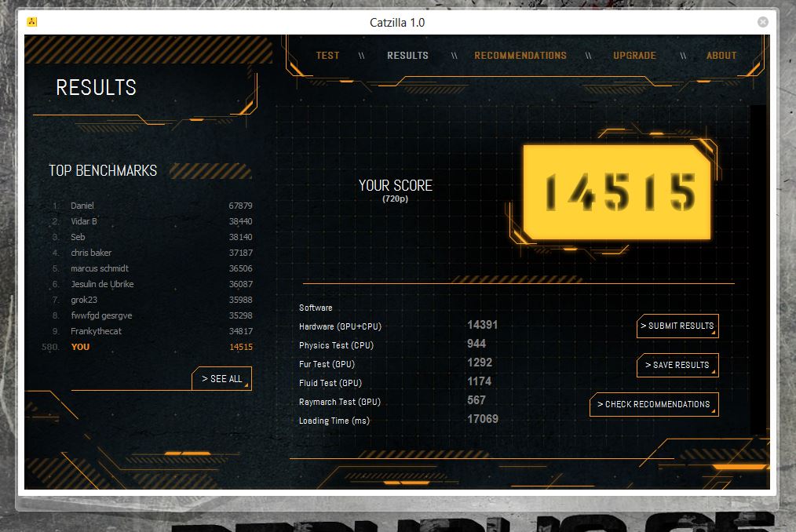Screen dimensions: 796x532
Task: Click CHECK RECOMMENDATIONS button
Action: 654,404
